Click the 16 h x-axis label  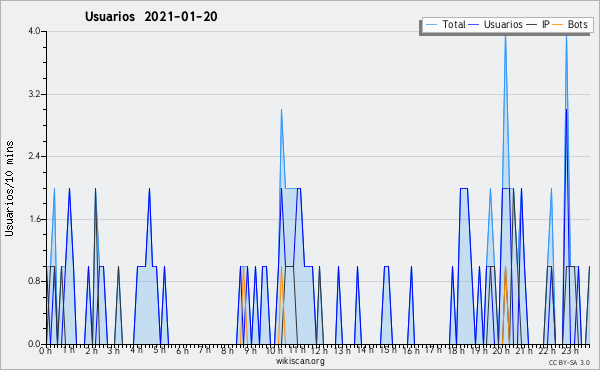click(x=411, y=351)
